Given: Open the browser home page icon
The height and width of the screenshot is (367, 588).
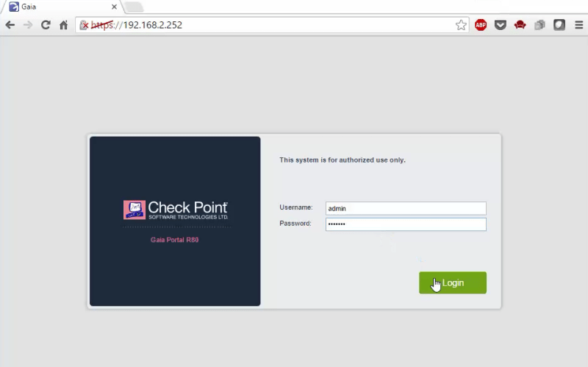Looking at the screenshot, I should coord(64,25).
